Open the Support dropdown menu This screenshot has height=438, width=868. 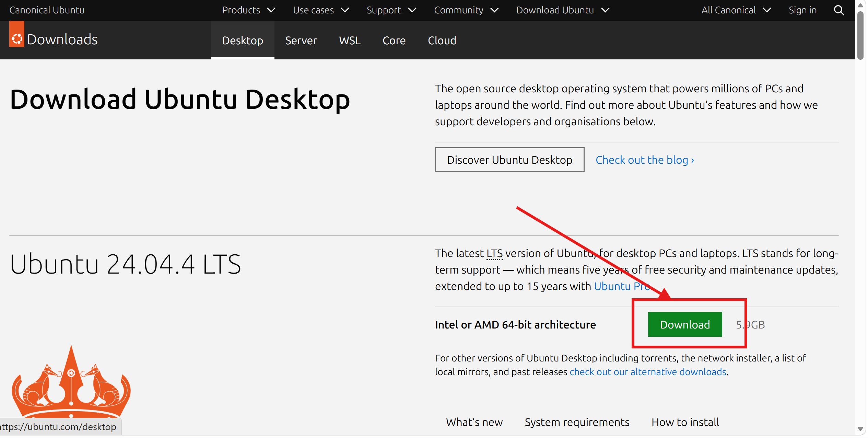391,10
